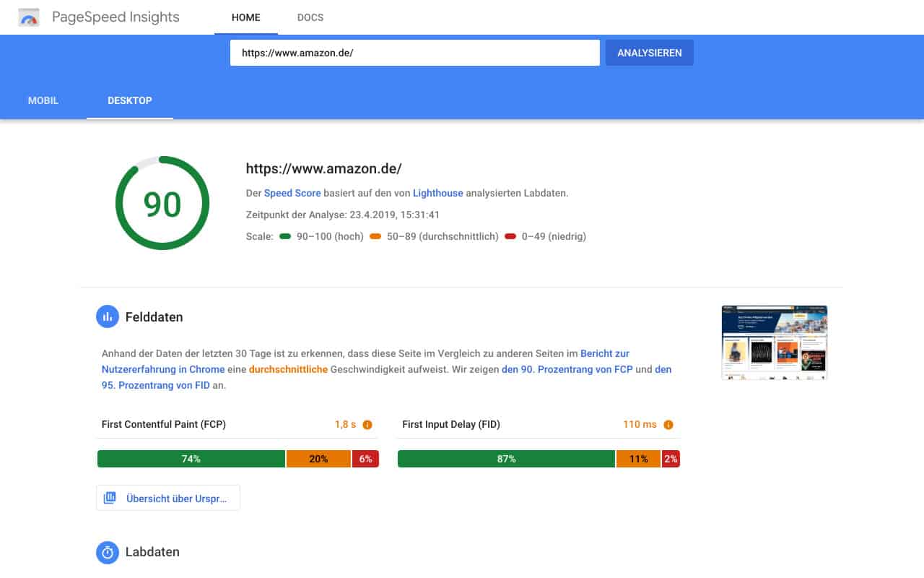Image resolution: width=924 pixels, height=578 pixels.
Task: Click the orange word durchschnittliche
Action: point(288,369)
